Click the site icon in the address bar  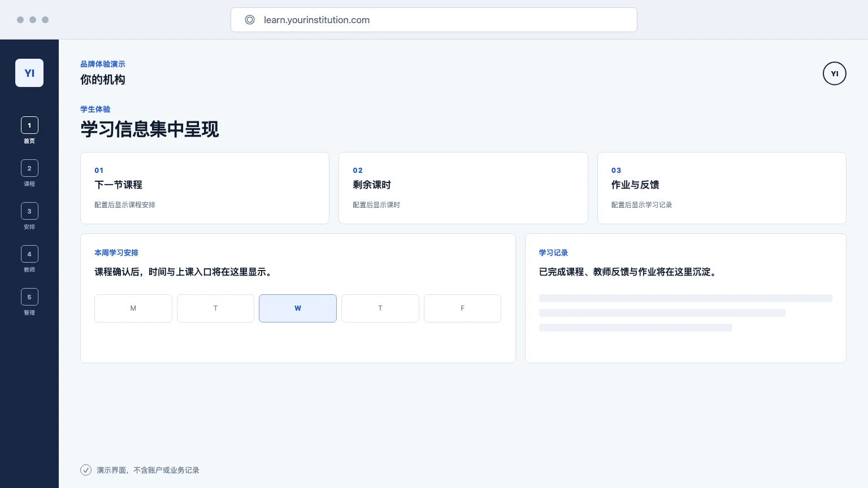click(250, 20)
